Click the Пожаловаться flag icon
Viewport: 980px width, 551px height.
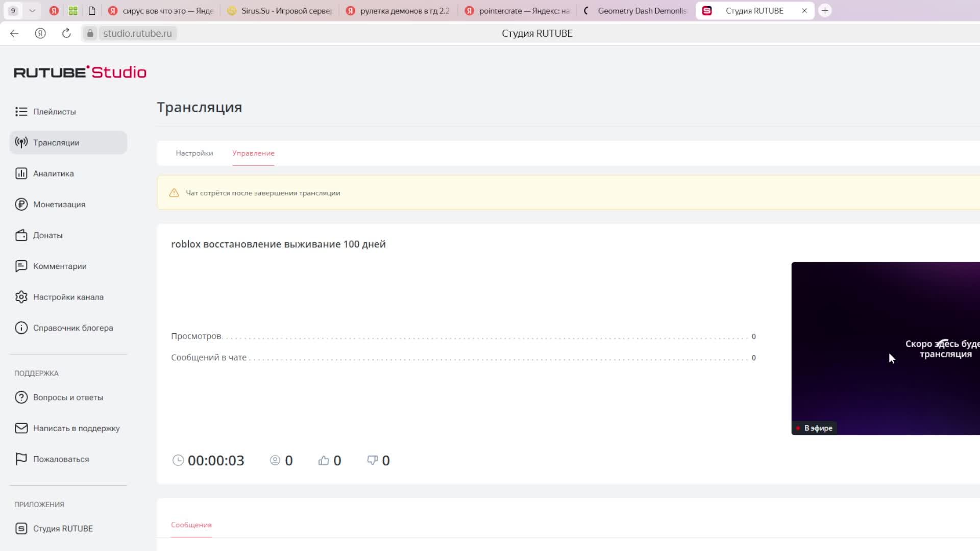21,459
